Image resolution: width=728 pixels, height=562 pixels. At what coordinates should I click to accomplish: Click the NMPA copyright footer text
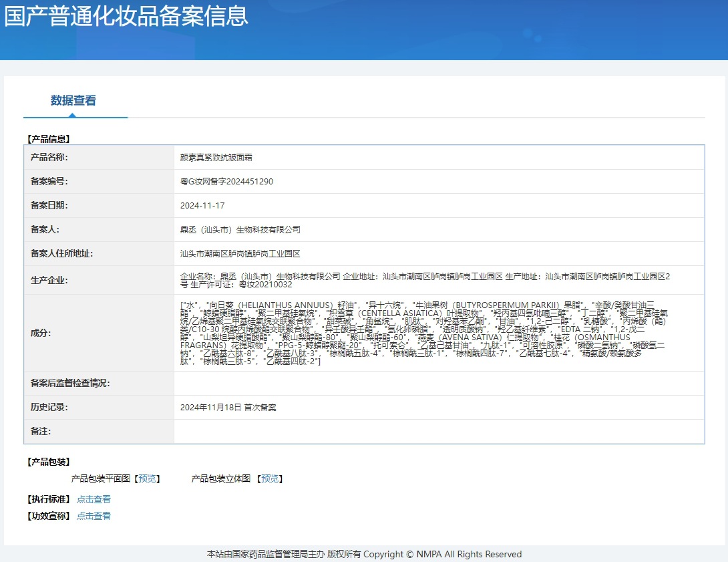364,554
